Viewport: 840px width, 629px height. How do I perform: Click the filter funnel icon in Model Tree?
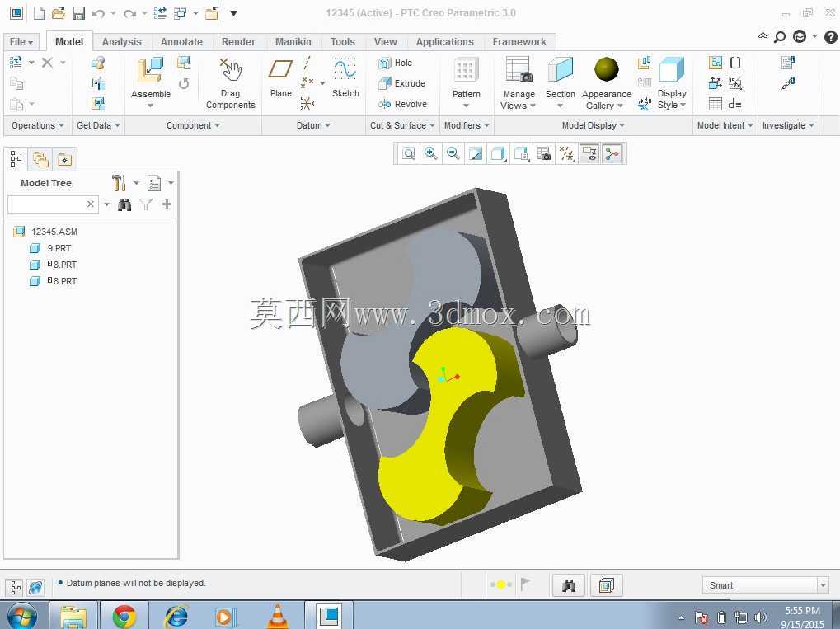pos(146,204)
